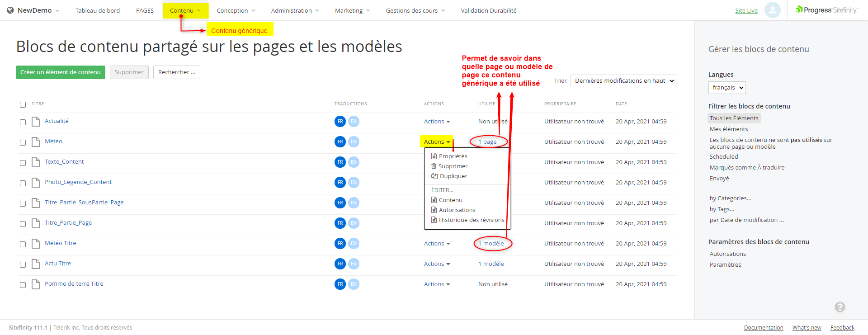Click the EN translation badge for Météo

point(354,142)
